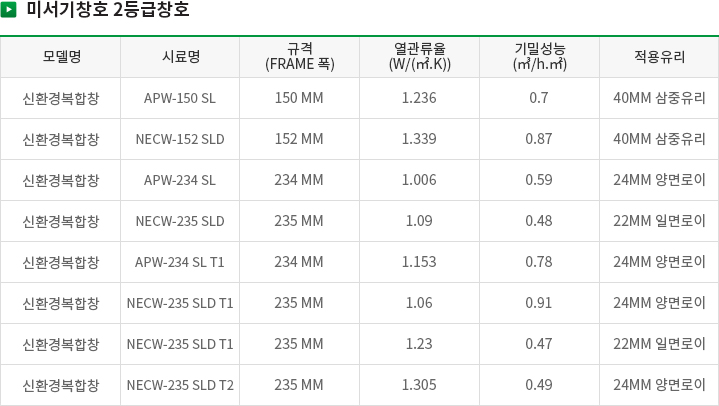719x406 pixels.
Task: Click the APW-150 SL sample cell
Action: coord(180,98)
